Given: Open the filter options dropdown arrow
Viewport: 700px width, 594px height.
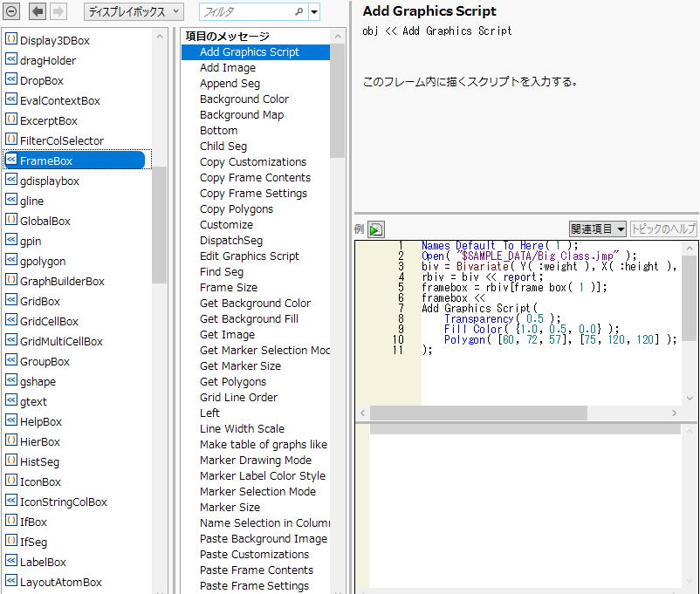Looking at the screenshot, I should pos(314,12).
